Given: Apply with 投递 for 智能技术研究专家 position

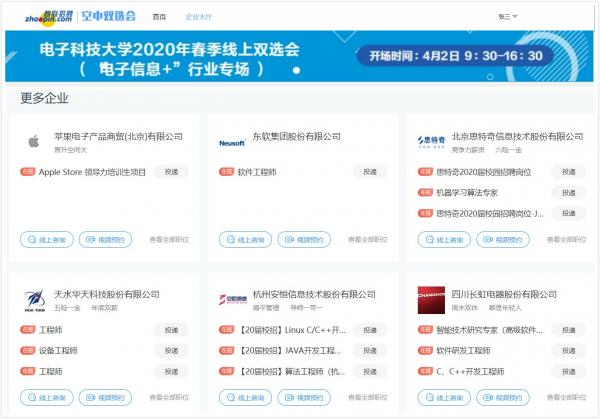Looking at the screenshot, I should (567, 330).
